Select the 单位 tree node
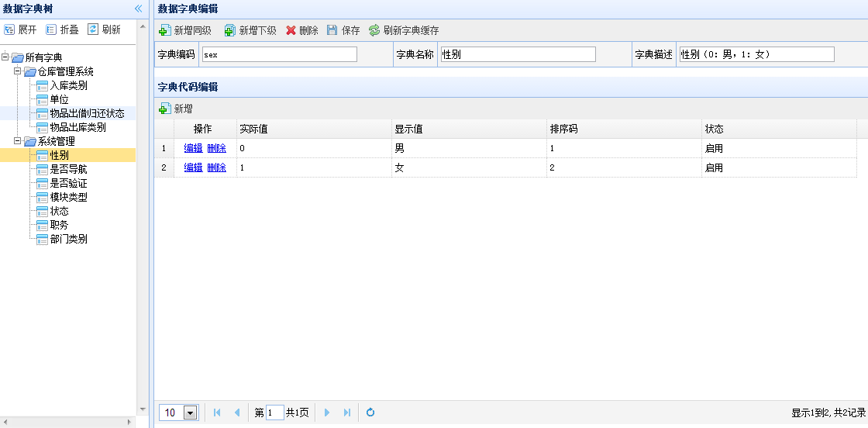The height and width of the screenshot is (428, 868). pos(59,100)
